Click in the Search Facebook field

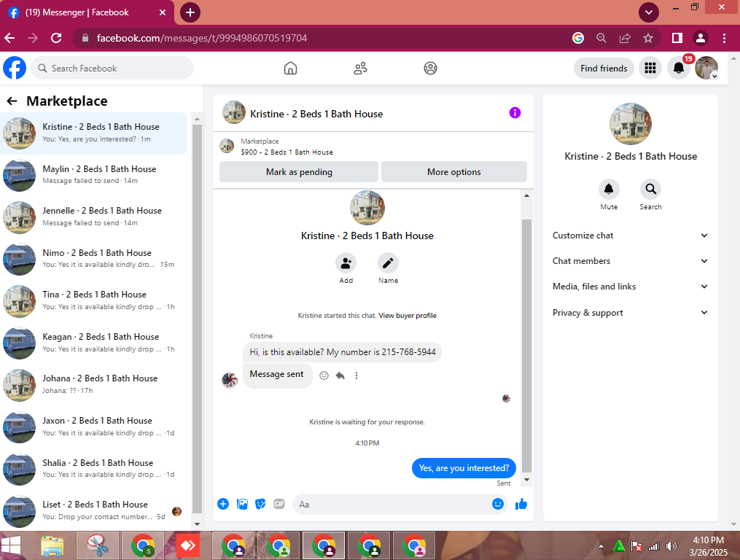112,69
